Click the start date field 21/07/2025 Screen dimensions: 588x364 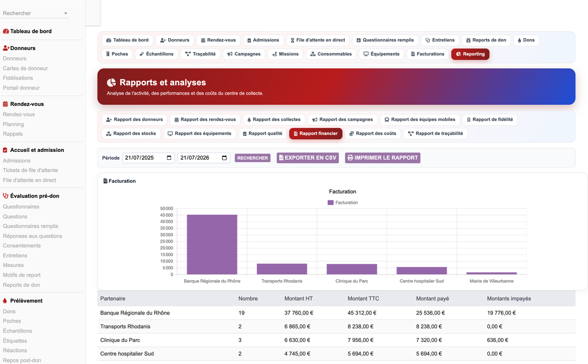(x=148, y=158)
